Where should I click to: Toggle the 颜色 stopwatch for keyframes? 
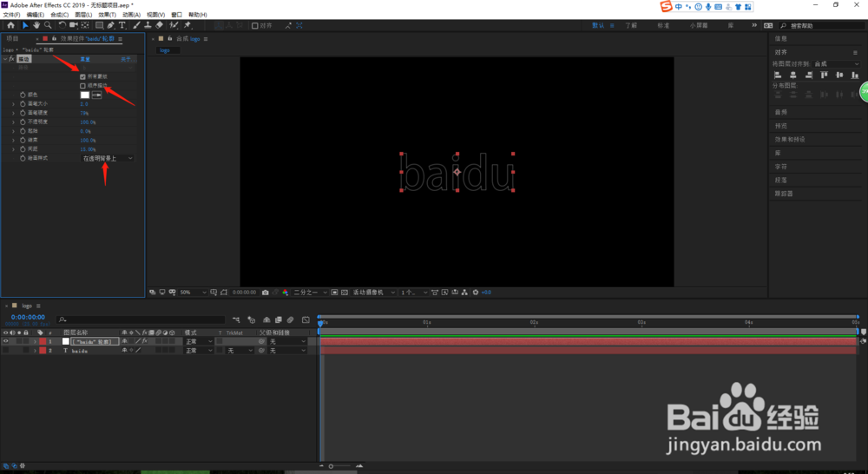[23, 95]
